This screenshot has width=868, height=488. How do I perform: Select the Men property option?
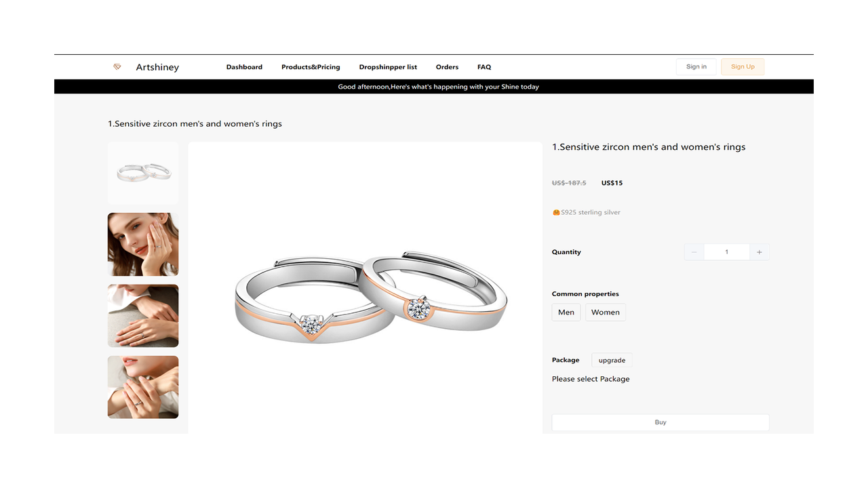[566, 312]
